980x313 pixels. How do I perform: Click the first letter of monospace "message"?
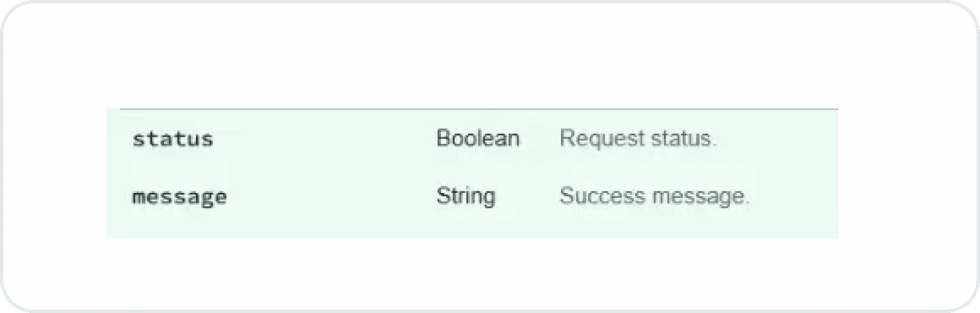pyautogui.click(x=139, y=199)
